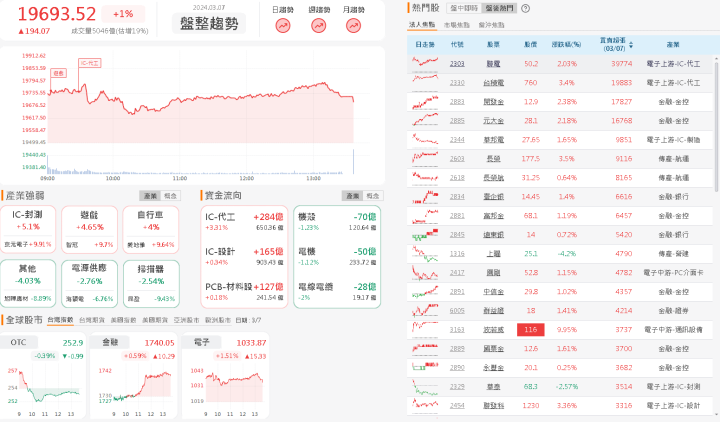
Task: Open stock code 2330 link
Action: (457, 83)
